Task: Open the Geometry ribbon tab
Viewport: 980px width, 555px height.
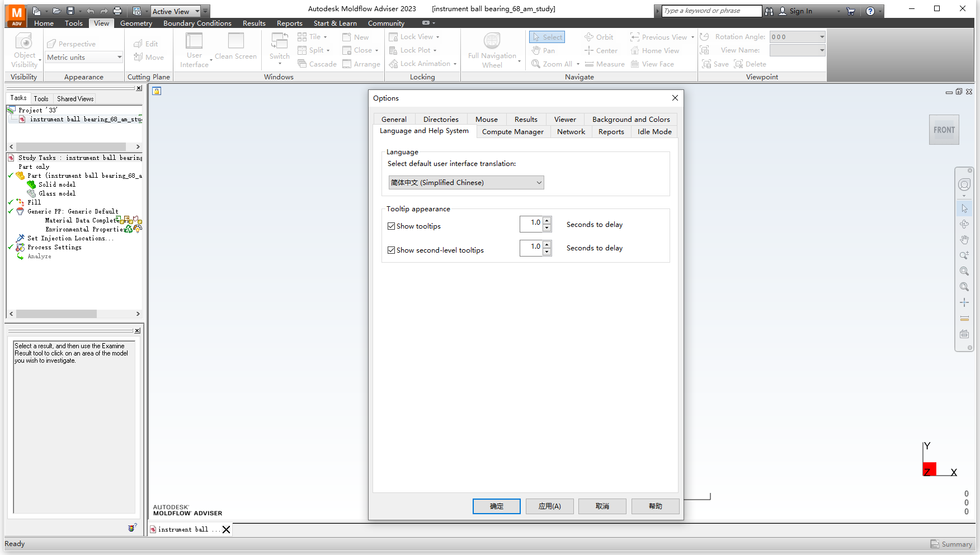Action: 136,23
